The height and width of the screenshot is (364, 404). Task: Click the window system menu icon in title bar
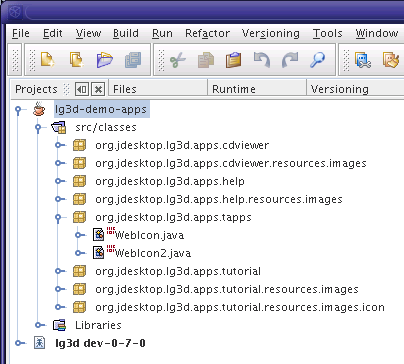15,13
